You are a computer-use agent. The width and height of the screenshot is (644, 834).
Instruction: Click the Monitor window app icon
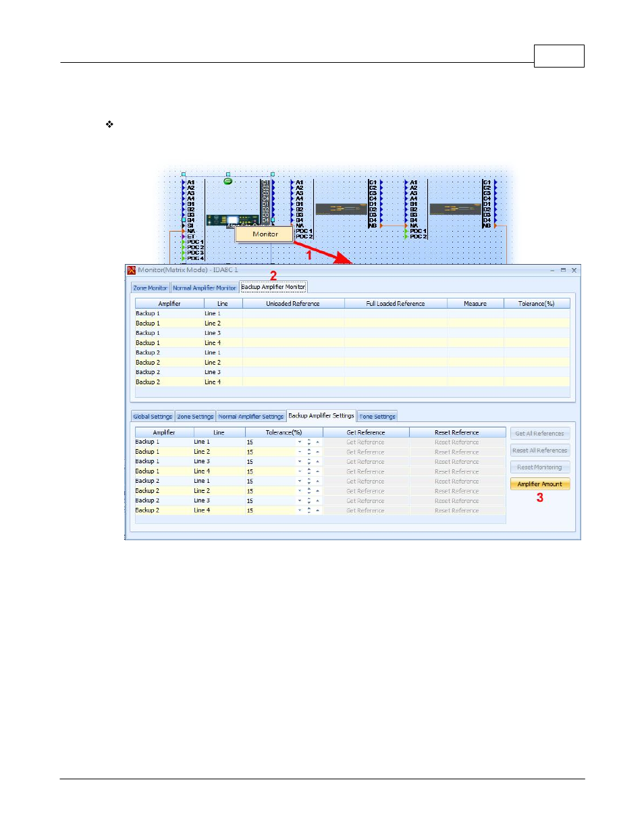[132, 270]
